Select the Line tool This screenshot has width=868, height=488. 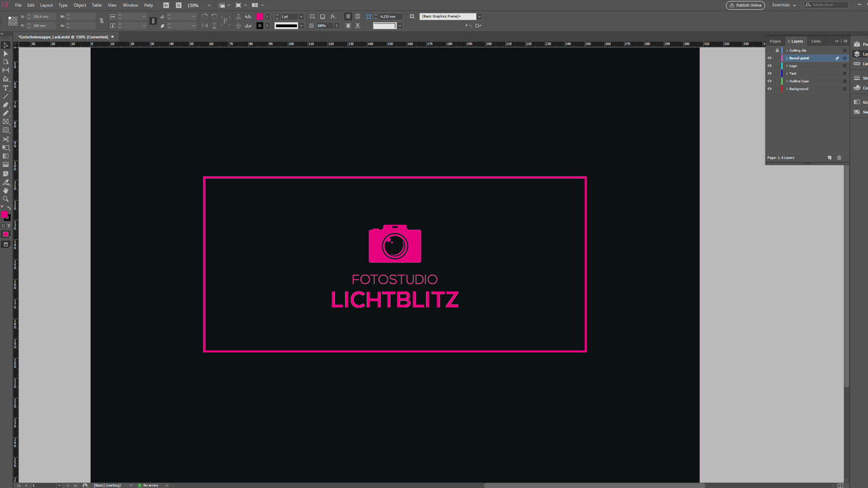pyautogui.click(x=6, y=96)
